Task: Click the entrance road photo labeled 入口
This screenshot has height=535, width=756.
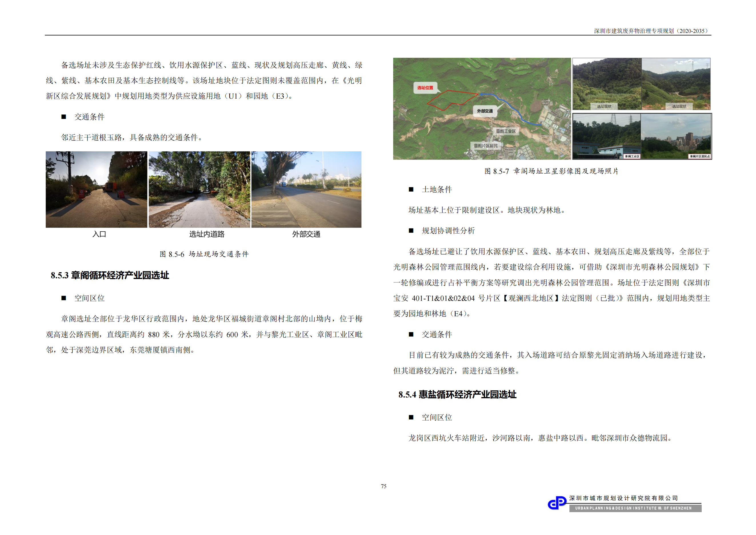Action: coord(96,189)
